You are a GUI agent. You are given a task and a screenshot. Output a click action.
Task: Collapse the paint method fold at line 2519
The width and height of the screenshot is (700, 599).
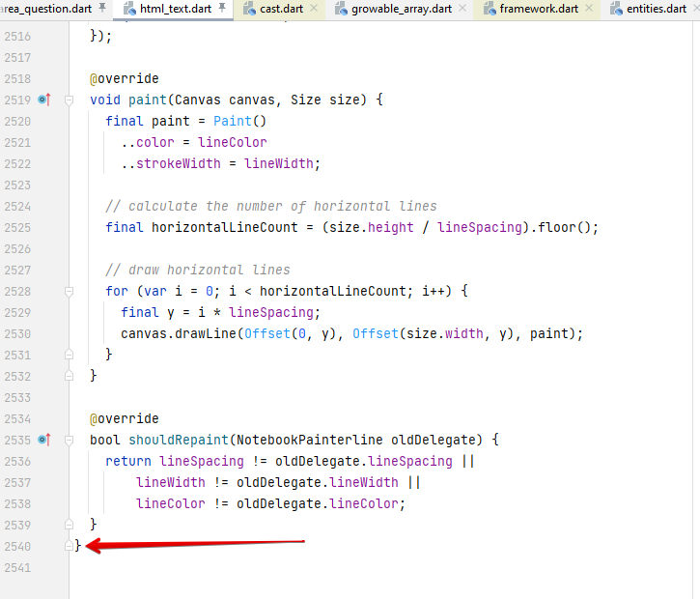[69, 100]
